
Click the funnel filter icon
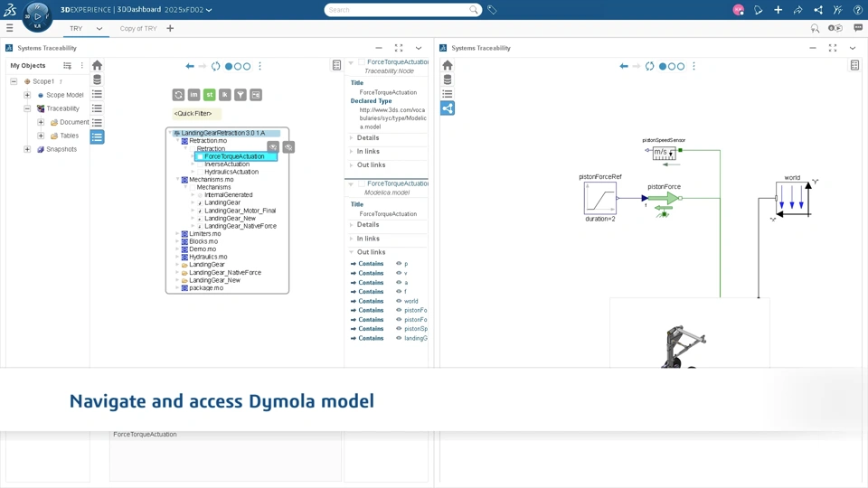(x=241, y=95)
